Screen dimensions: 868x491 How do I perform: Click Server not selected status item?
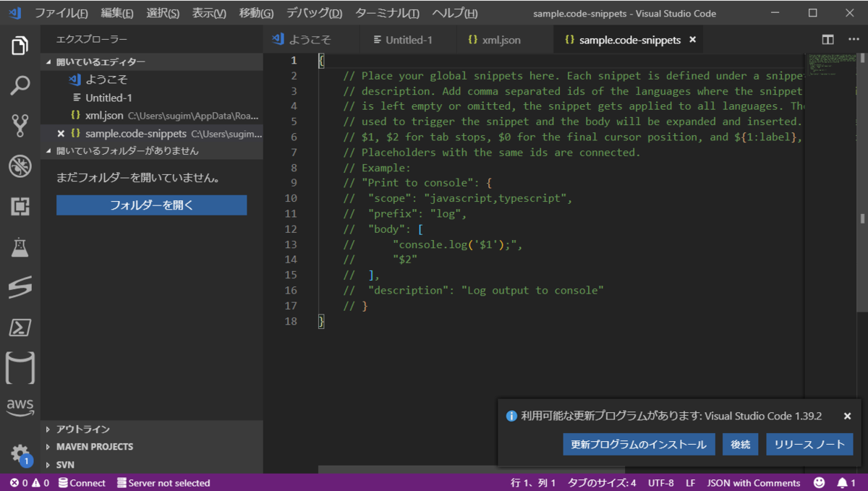[163, 483]
